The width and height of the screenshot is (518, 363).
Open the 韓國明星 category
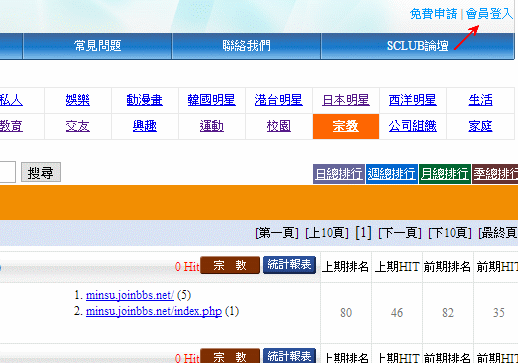tap(212, 100)
